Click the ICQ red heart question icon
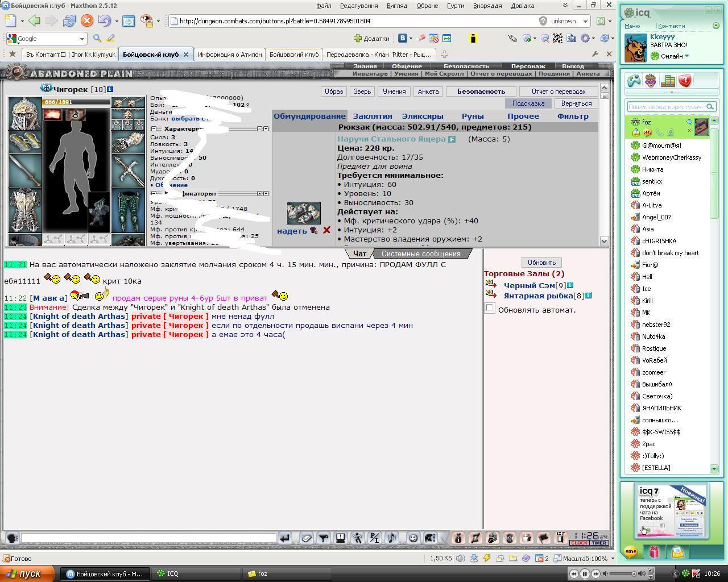 tap(685, 81)
